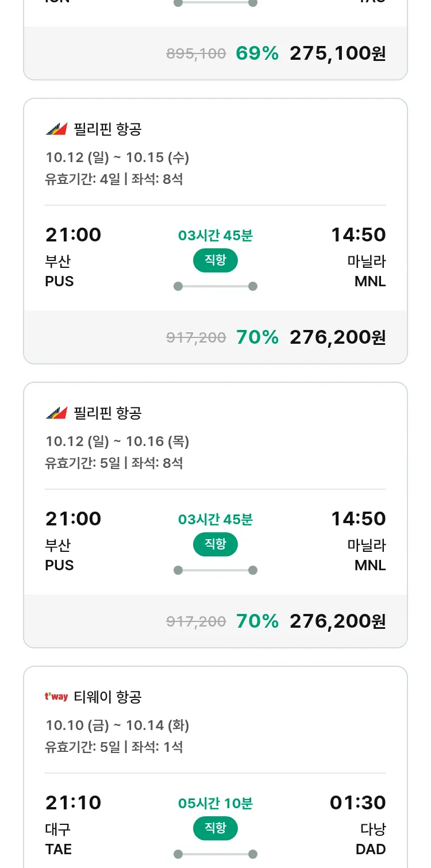This screenshot has height=868, width=431.
Task: Tap the 10.10 (금) ~ 10.14 (화) date range
Action: click(117, 725)
